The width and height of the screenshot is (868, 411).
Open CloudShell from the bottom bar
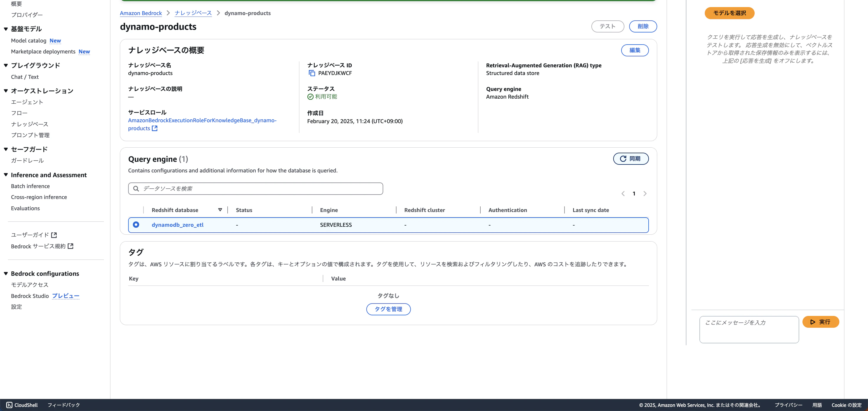pos(21,405)
